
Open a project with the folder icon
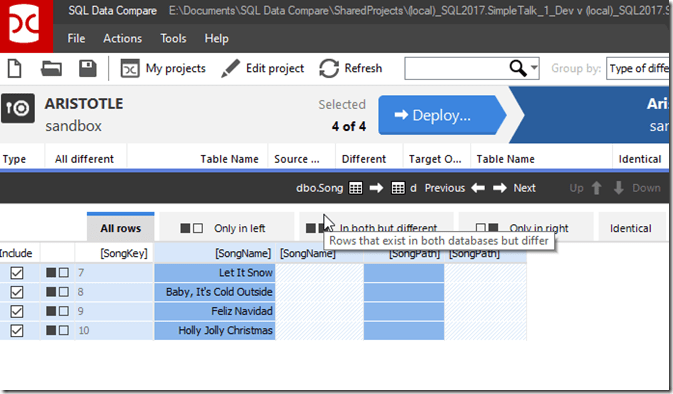coord(51,69)
